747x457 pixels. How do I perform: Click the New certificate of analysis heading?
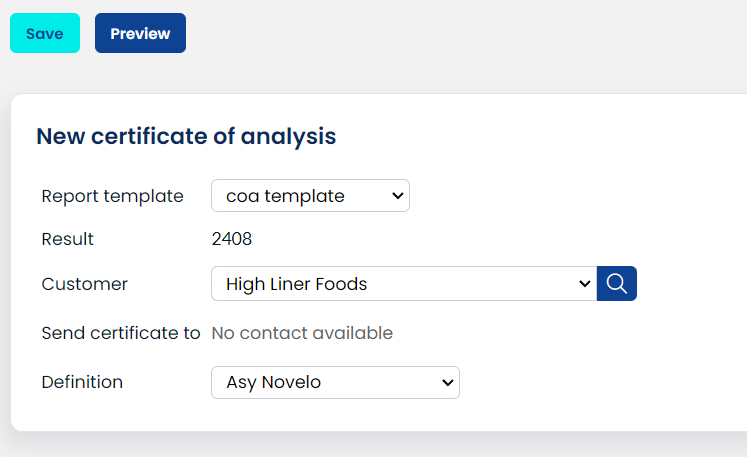click(186, 137)
